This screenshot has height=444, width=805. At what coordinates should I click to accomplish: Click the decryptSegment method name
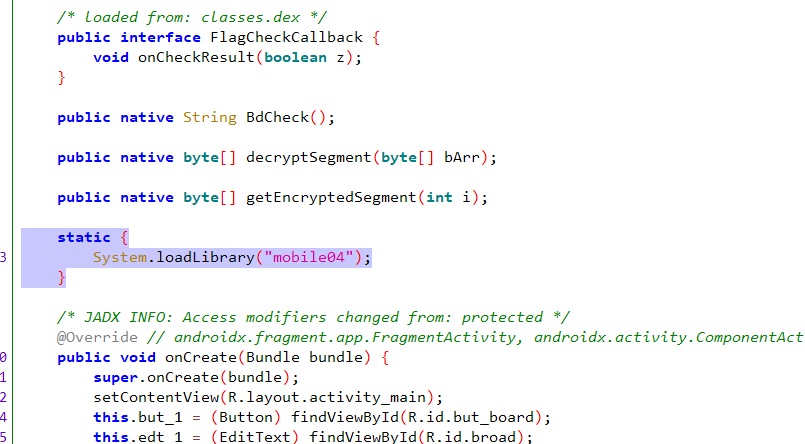tap(309, 158)
